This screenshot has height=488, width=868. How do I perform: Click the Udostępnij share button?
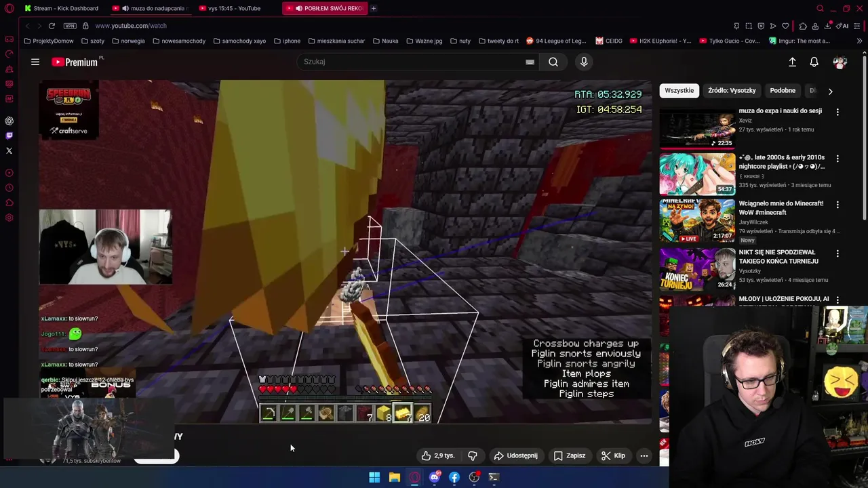point(516,455)
